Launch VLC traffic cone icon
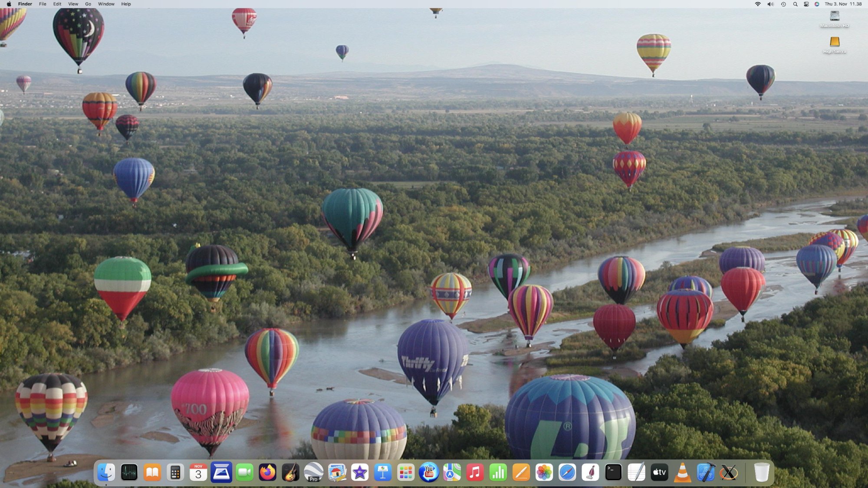 coord(682,472)
